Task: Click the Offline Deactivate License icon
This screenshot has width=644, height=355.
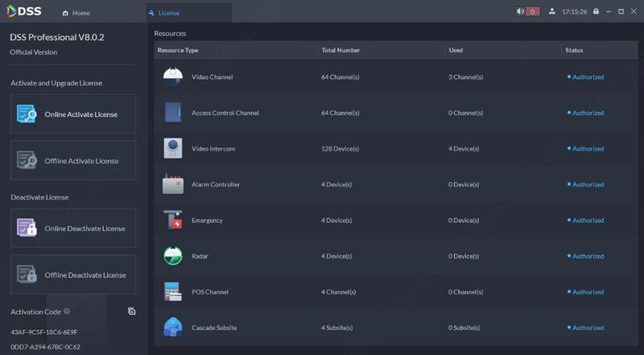Action: pyautogui.click(x=27, y=275)
